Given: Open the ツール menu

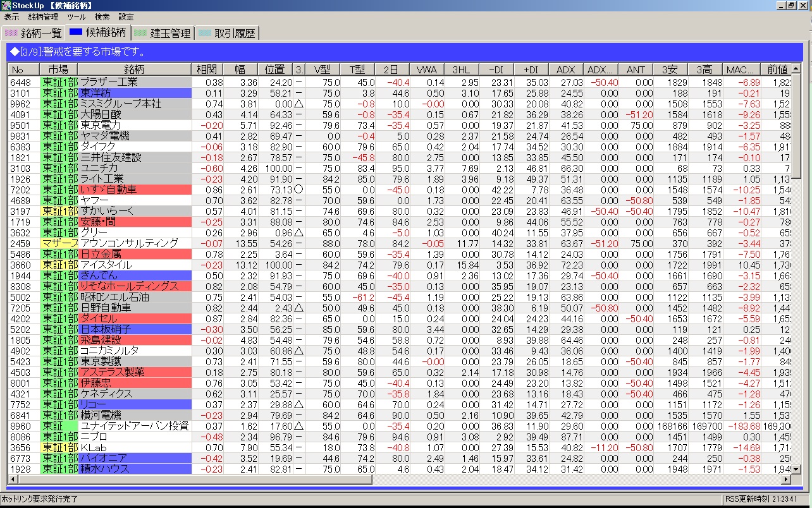Looking at the screenshot, I should [x=77, y=17].
